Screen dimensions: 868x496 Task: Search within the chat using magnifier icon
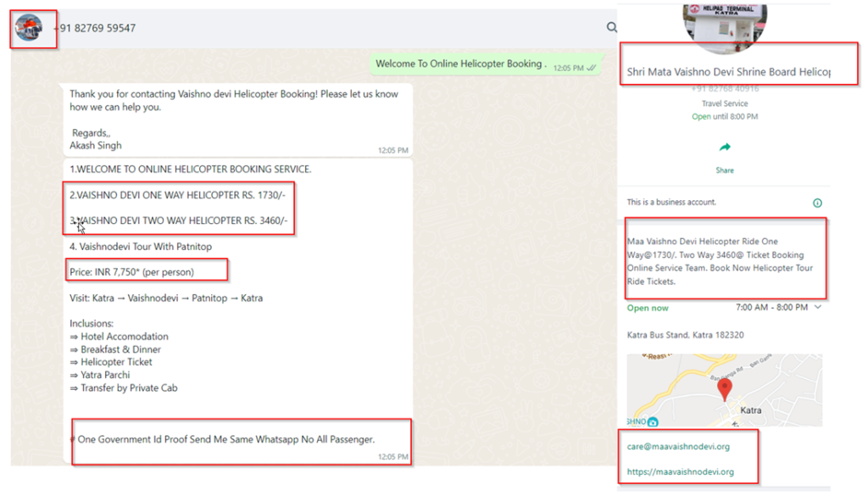click(611, 27)
